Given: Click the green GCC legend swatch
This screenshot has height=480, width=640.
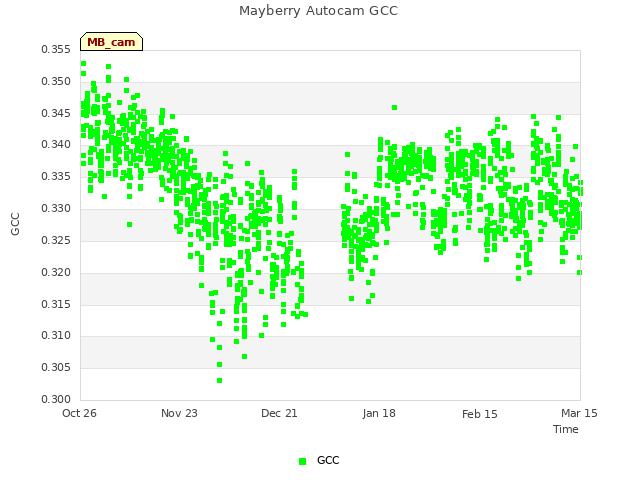Looking at the screenshot, I should coord(302,461).
